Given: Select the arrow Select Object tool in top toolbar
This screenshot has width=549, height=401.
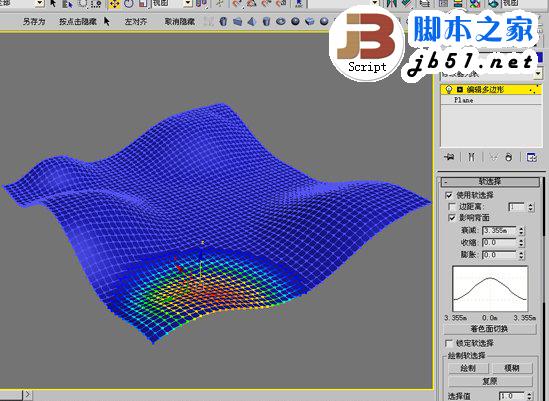Looking at the screenshot, I should click(x=53, y=4).
